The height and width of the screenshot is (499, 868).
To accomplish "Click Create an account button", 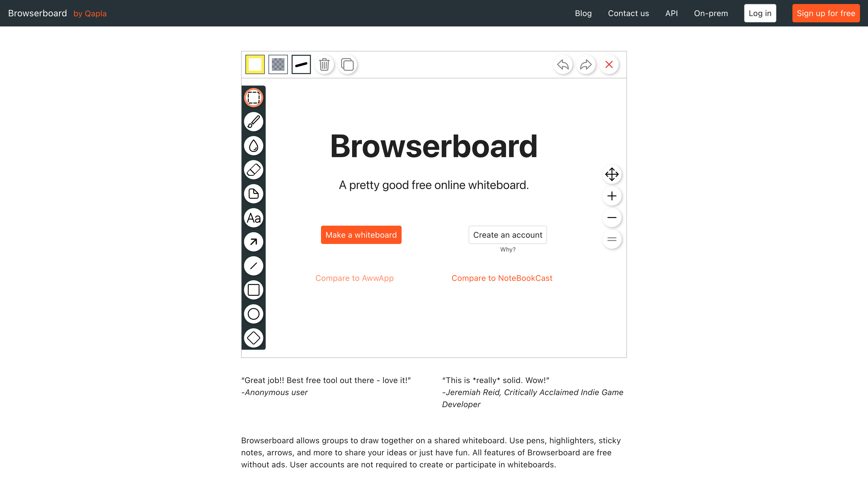I will pyautogui.click(x=507, y=235).
